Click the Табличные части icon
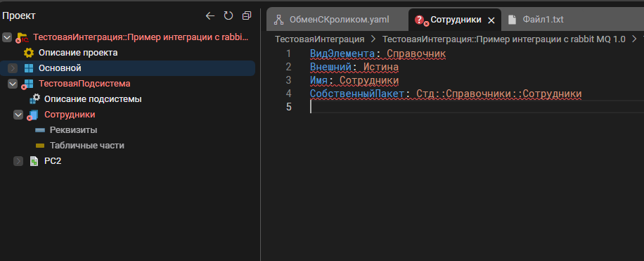The width and height of the screenshot is (644, 261). tap(40, 146)
